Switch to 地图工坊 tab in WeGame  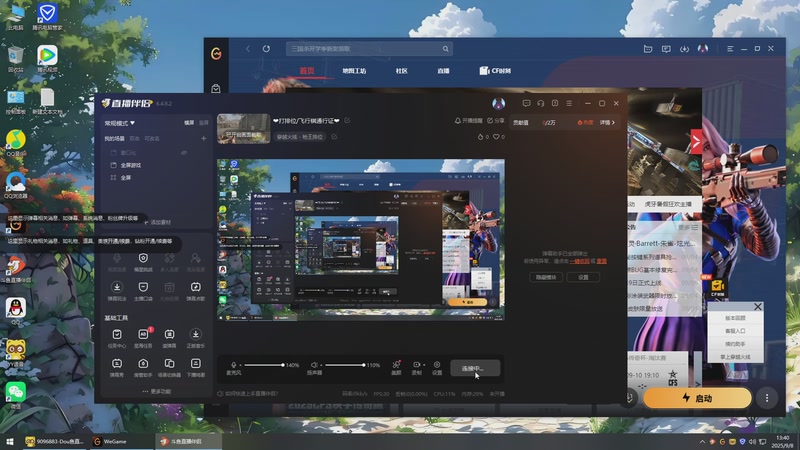[354, 70]
